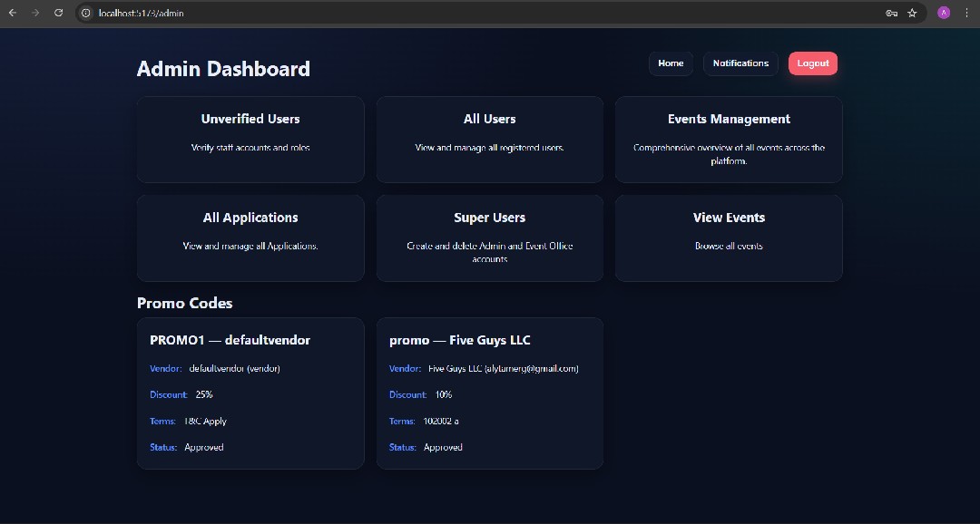980x524 pixels.
Task: Open Events Management
Action: pos(729,139)
